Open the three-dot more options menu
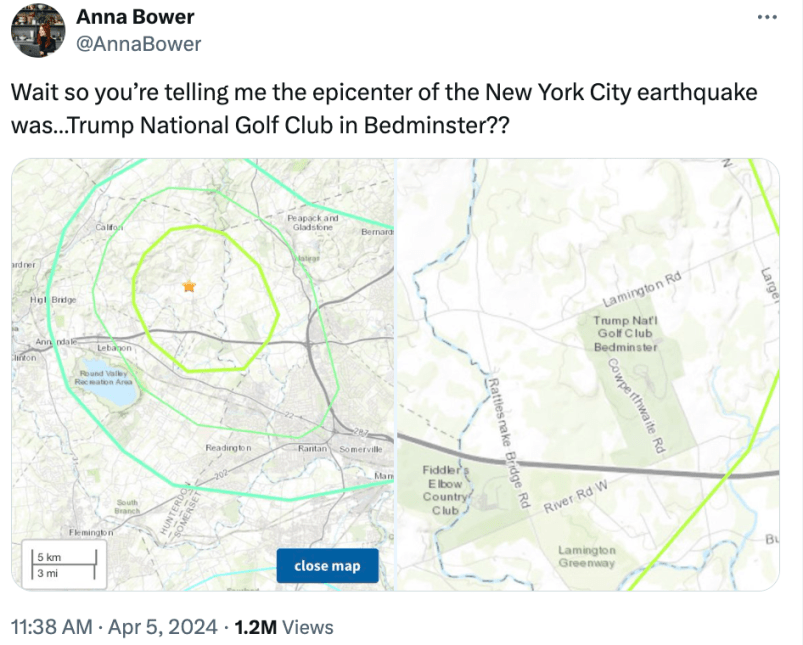 click(x=766, y=17)
